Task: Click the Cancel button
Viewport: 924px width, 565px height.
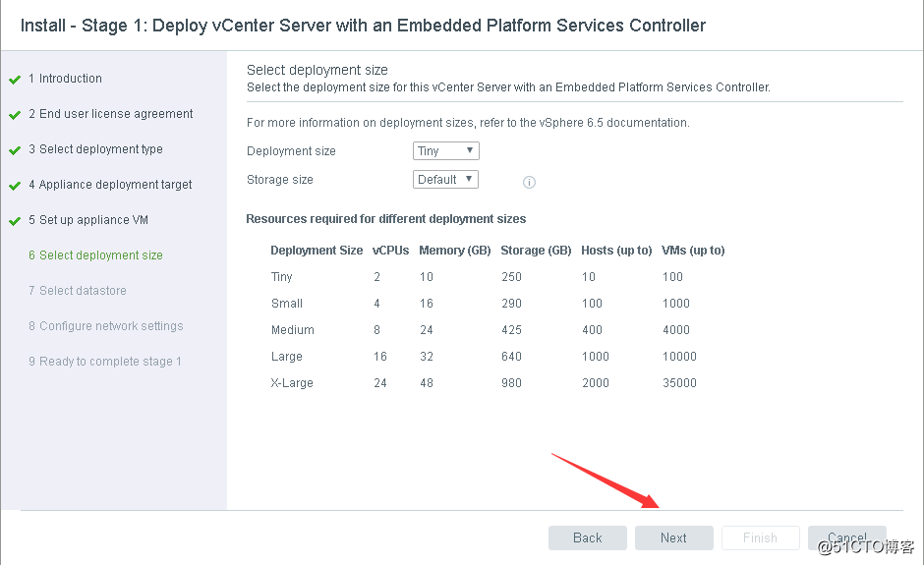Action: 846,537
